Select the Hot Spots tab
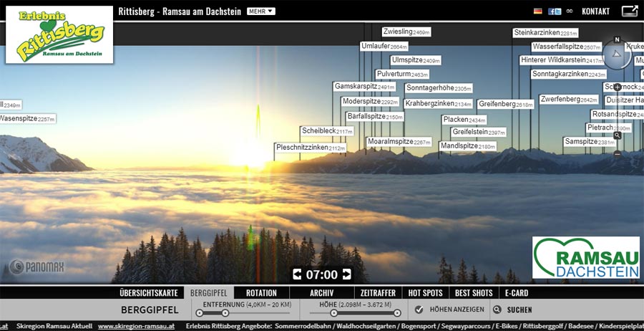The width and height of the screenshot is (644, 331). pos(424,293)
